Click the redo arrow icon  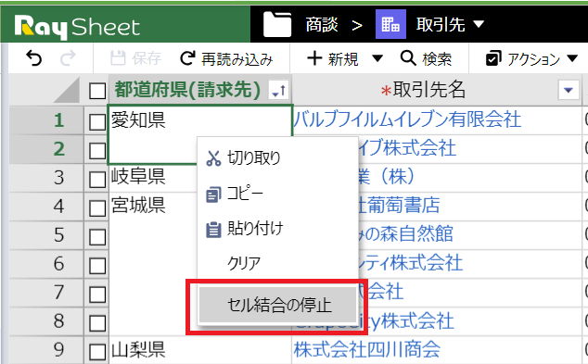click(x=68, y=58)
